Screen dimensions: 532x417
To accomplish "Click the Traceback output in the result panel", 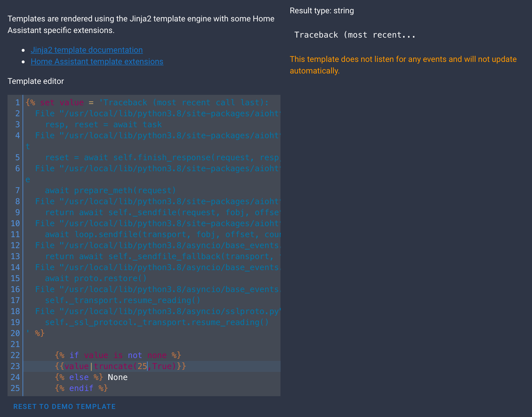I will click(355, 35).
